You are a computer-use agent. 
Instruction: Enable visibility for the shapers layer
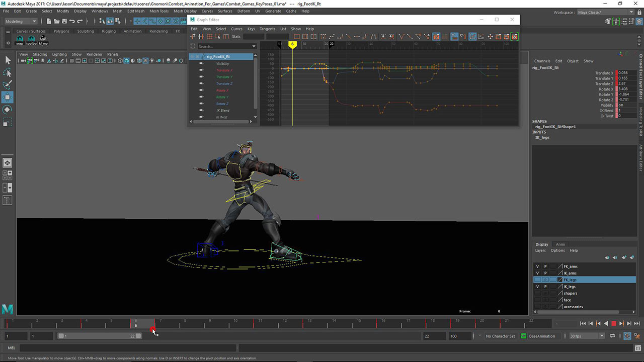(537, 293)
